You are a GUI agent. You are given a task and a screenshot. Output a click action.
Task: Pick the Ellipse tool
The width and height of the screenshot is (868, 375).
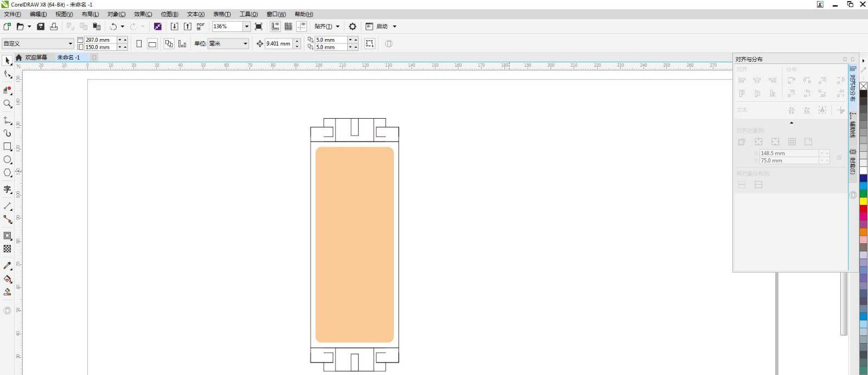(x=8, y=160)
